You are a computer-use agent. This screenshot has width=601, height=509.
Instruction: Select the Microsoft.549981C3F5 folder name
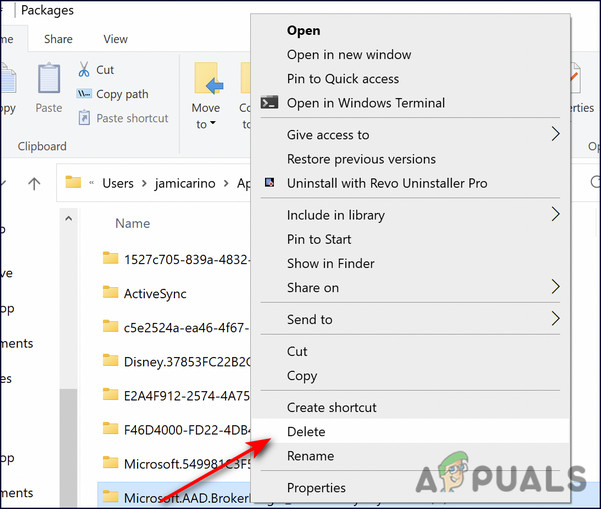pos(187,464)
